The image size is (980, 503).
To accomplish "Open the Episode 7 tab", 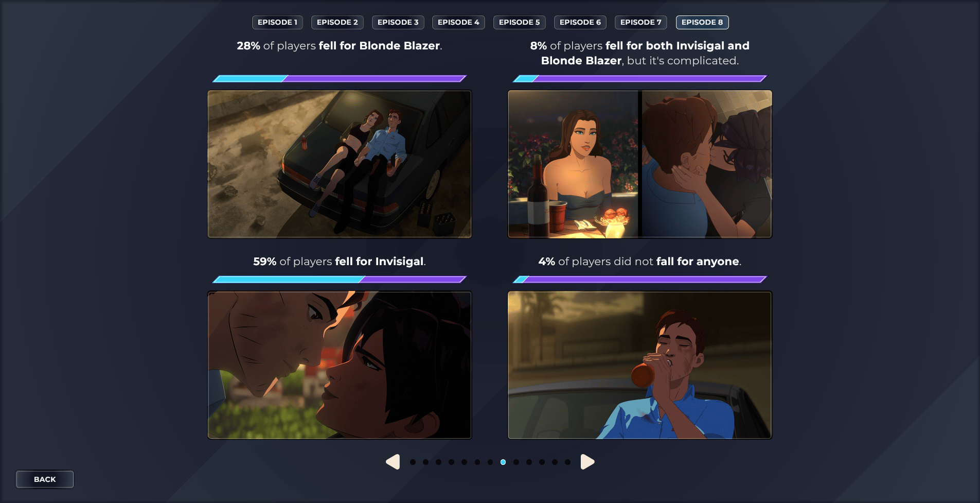I will [x=640, y=22].
